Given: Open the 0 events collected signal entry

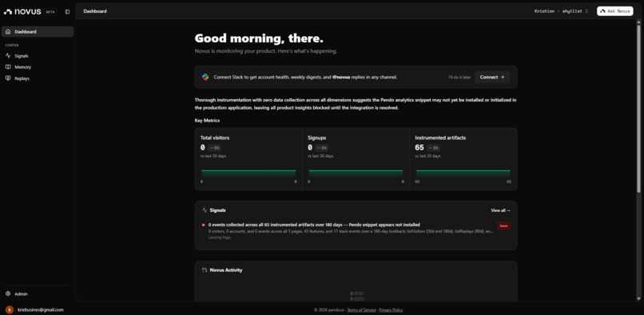Looking at the screenshot, I should pyautogui.click(x=356, y=231).
